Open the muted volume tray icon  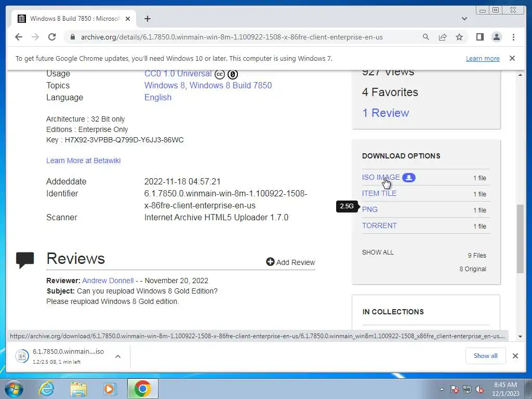[480, 389]
